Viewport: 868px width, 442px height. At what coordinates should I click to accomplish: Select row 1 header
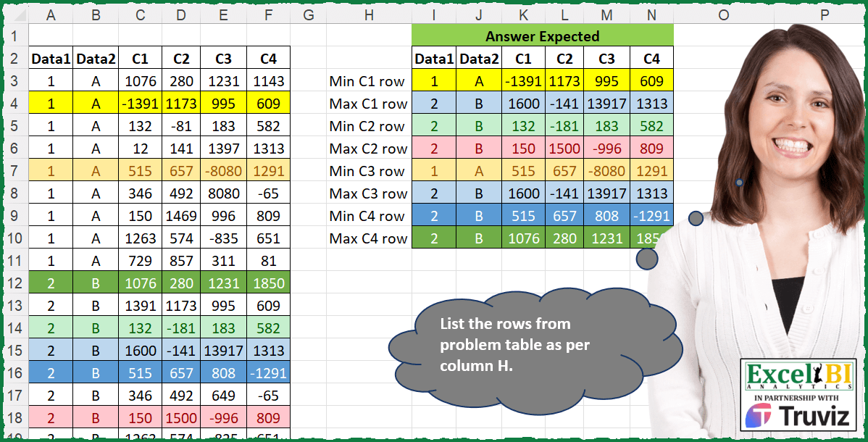14,36
